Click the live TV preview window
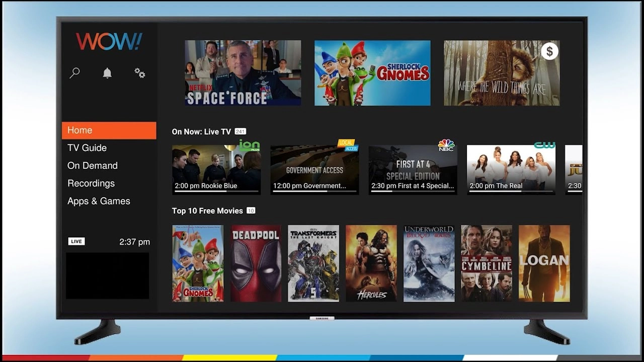Viewport: 644px width, 362px height. click(108, 276)
